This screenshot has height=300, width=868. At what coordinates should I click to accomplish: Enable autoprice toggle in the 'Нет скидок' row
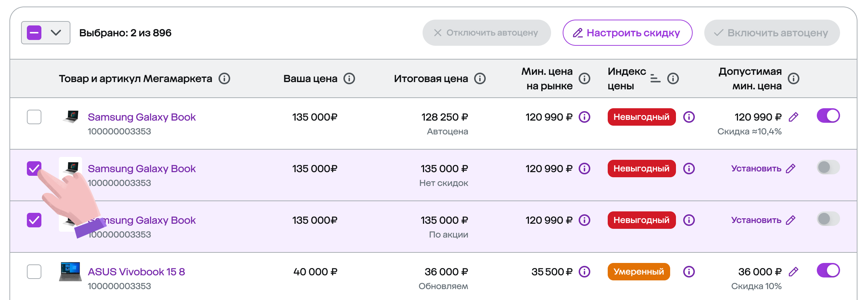click(828, 167)
